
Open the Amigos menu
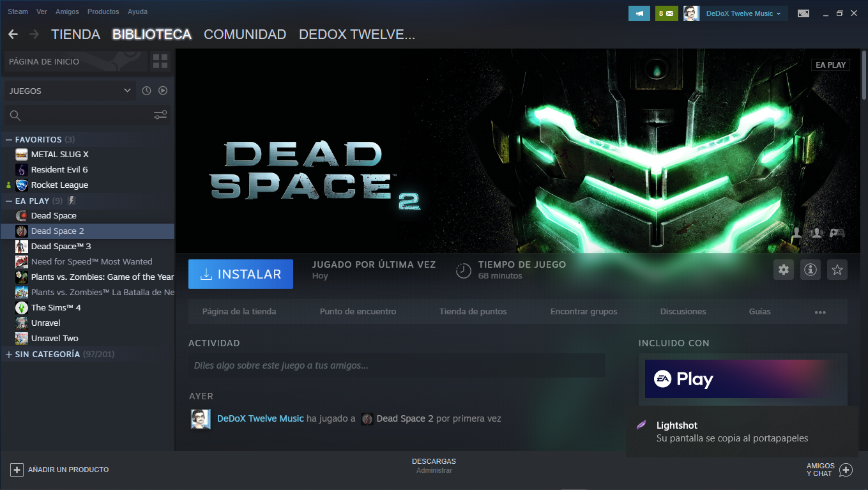tap(67, 11)
